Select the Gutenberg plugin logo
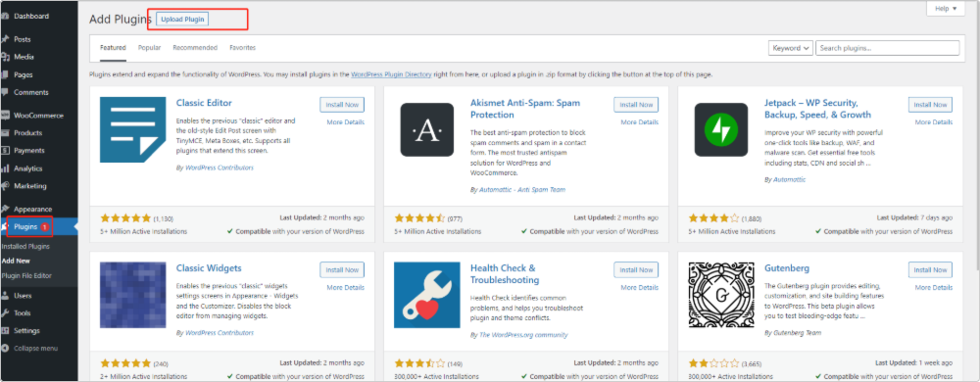The width and height of the screenshot is (980, 382). click(721, 295)
